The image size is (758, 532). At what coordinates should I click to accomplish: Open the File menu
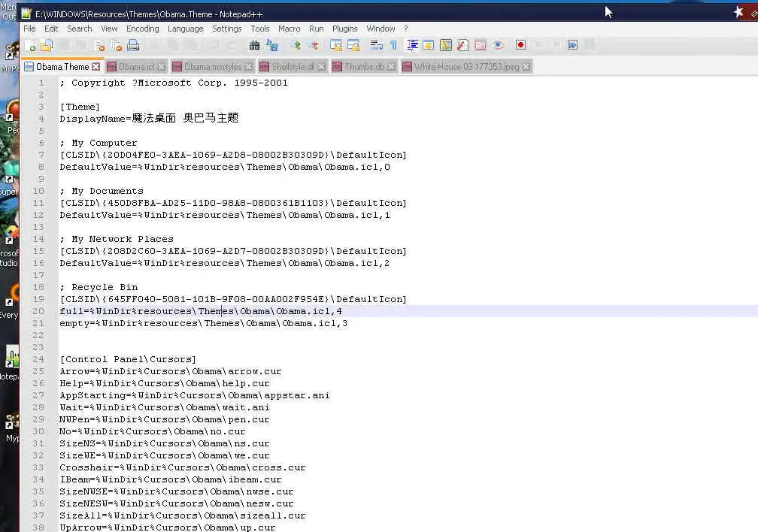pyautogui.click(x=29, y=29)
